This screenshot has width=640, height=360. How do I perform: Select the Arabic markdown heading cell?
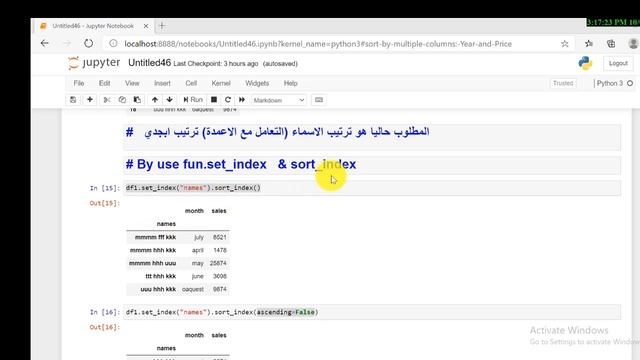pyautogui.click(x=372, y=137)
